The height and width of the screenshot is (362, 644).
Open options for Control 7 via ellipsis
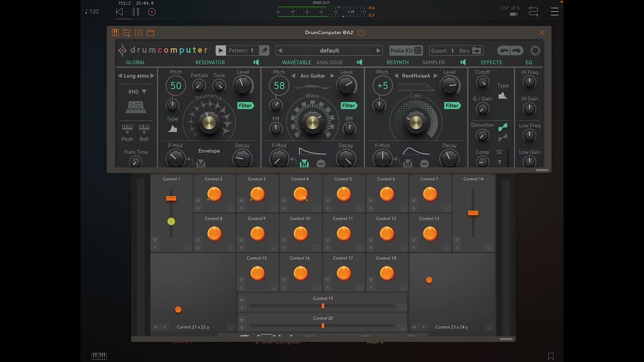click(446, 208)
